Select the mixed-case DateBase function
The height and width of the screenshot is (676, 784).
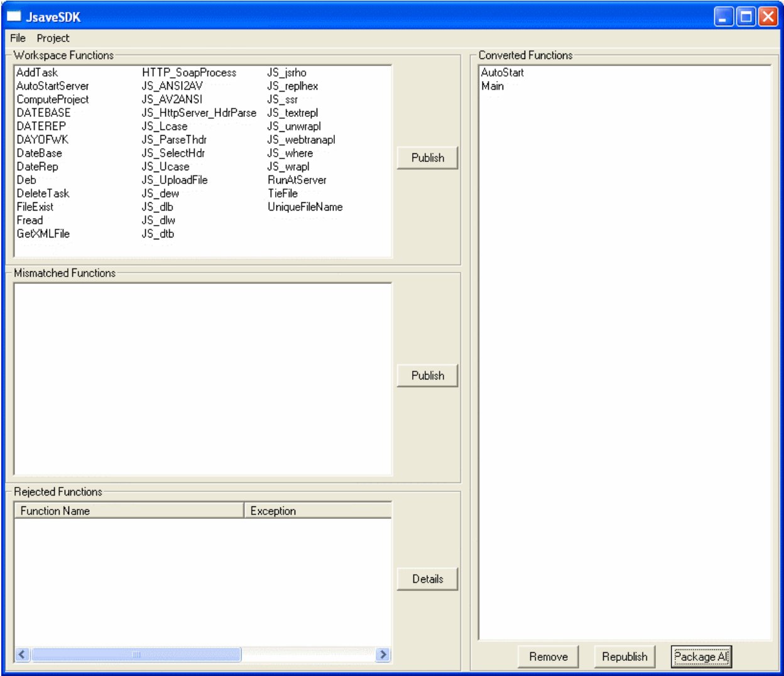pos(39,153)
